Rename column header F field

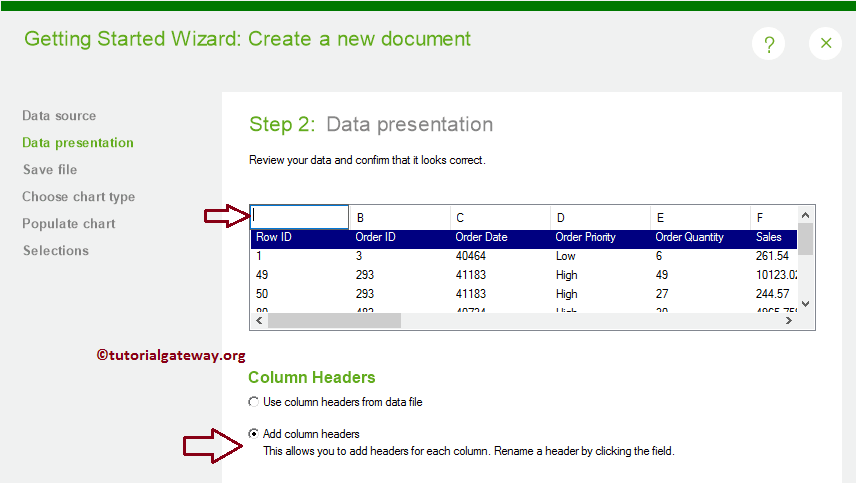pyautogui.click(x=774, y=218)
